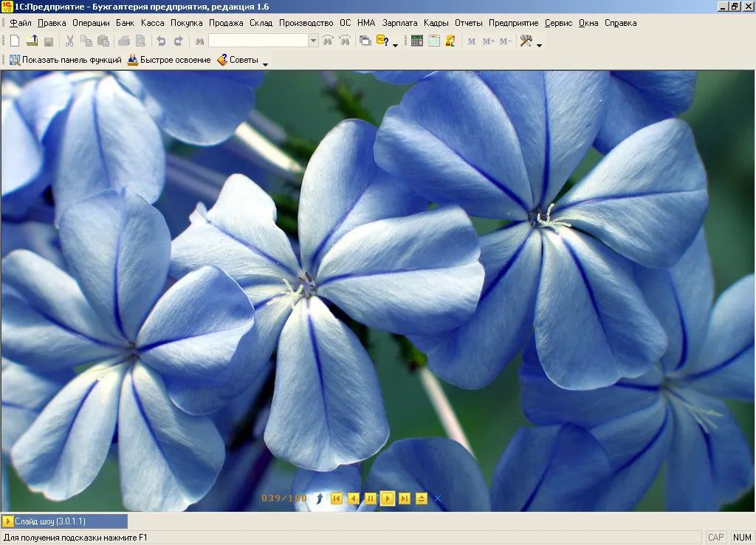The width and height of the screenshot is (756, 545).
Task: Click the Save diskette icon
Action: [49, 41]
